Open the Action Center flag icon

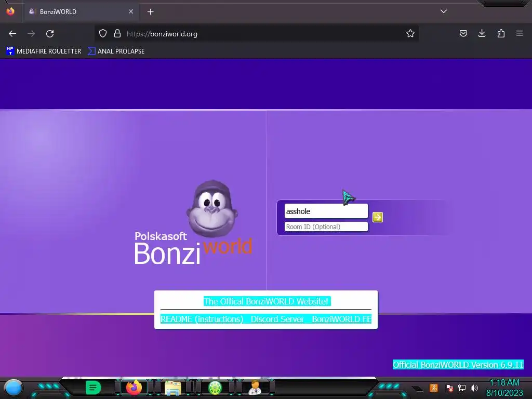click(x=449, y=388)
